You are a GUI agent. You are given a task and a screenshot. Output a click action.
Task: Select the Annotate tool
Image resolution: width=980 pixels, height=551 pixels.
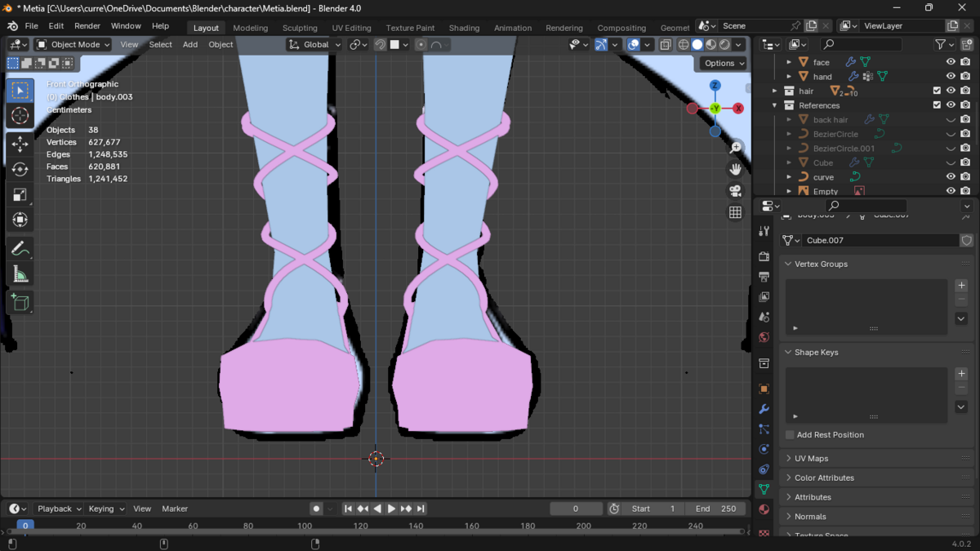point(20,249)
